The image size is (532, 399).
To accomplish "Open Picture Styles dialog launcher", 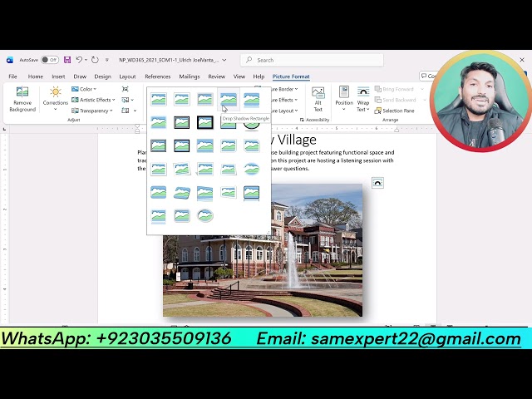I will (302, 120).
